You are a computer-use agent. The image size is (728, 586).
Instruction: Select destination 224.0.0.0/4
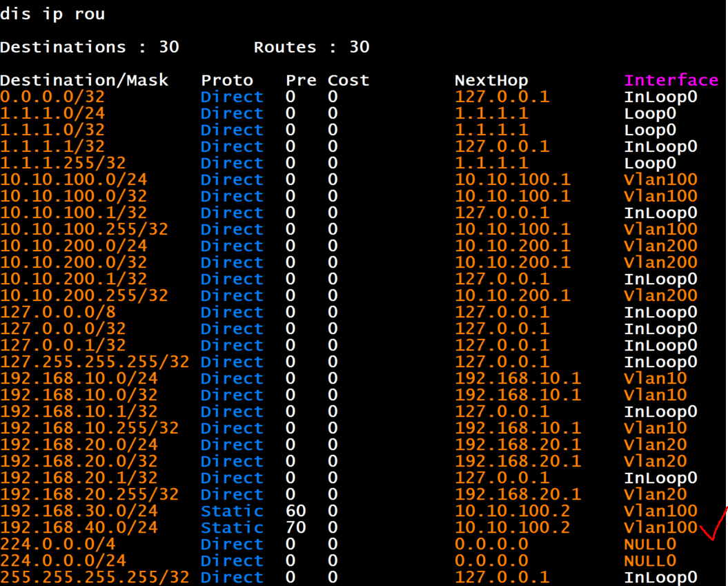pos(58,544)
